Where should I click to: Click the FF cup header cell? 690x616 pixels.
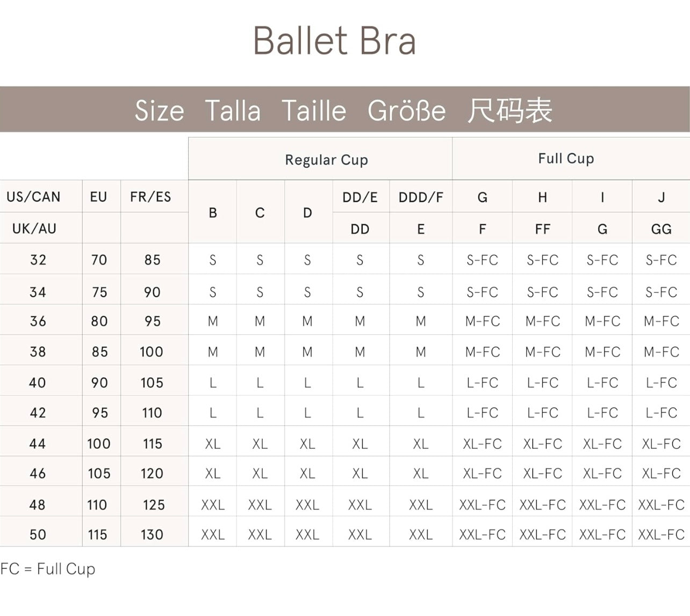542,229
